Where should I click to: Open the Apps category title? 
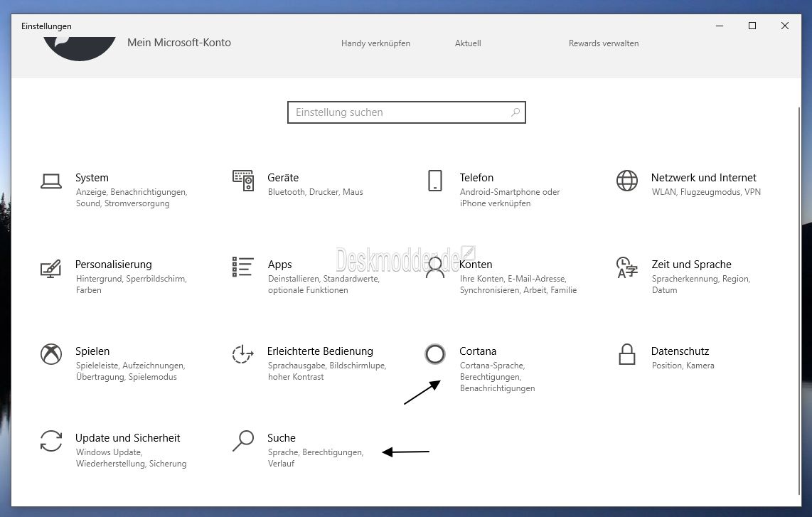[279, 265]
